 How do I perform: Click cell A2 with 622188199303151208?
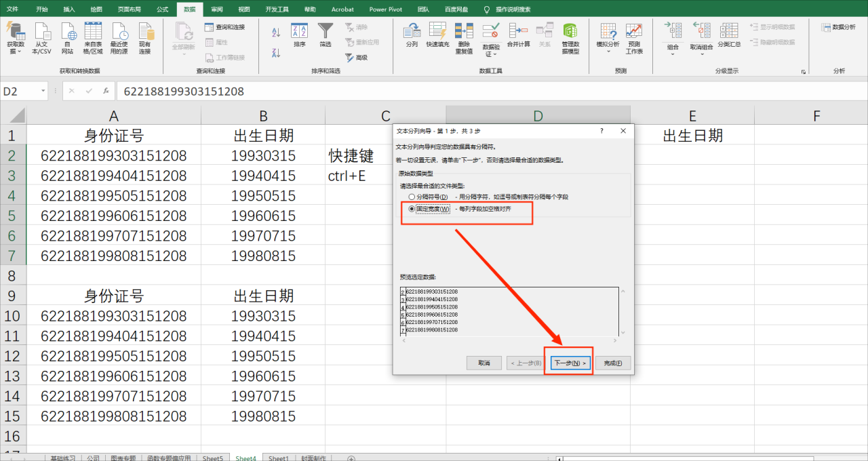tap(114, 156)
